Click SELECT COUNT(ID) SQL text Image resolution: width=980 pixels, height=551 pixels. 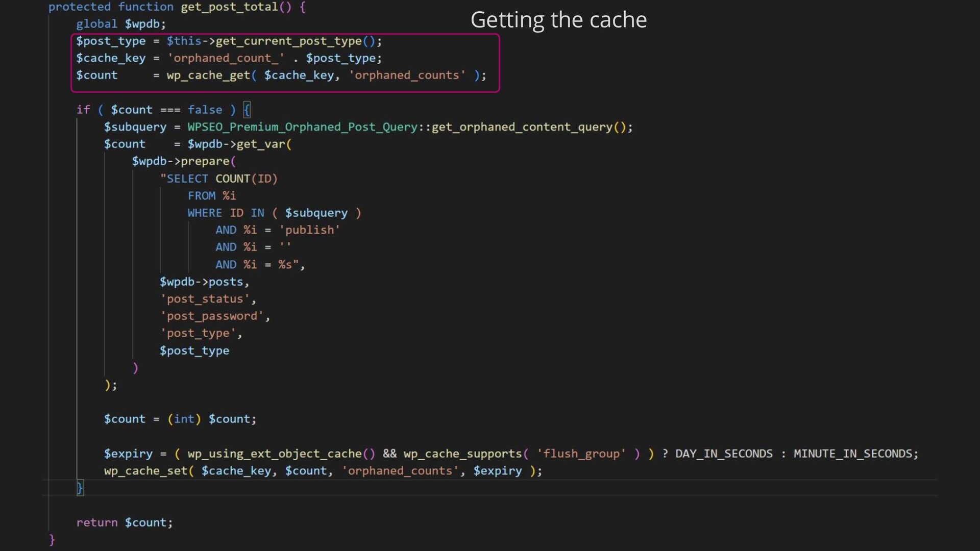pyautogui.click(x=219, y=179)
